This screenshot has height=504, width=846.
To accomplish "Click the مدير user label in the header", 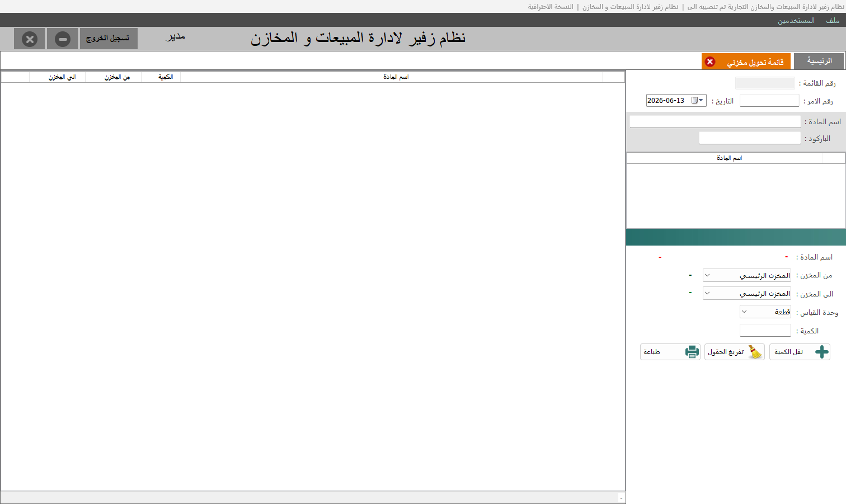I will (176, 37).
